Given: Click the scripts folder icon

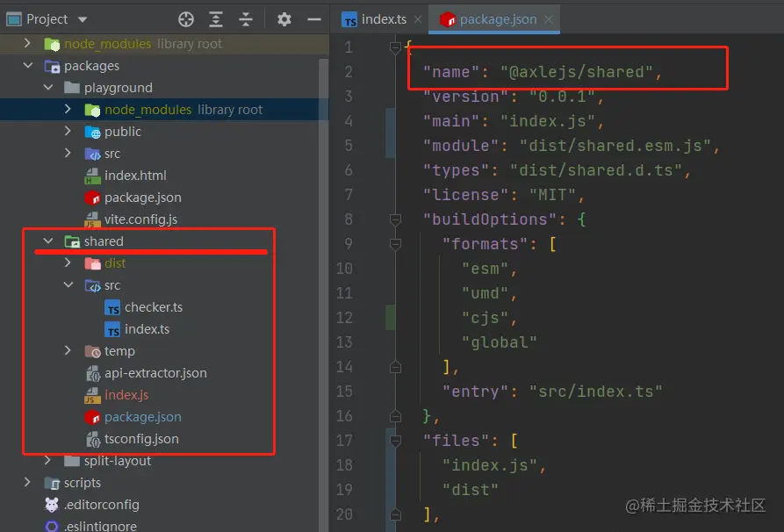Looking at the screenshot, I should (52, 483).
